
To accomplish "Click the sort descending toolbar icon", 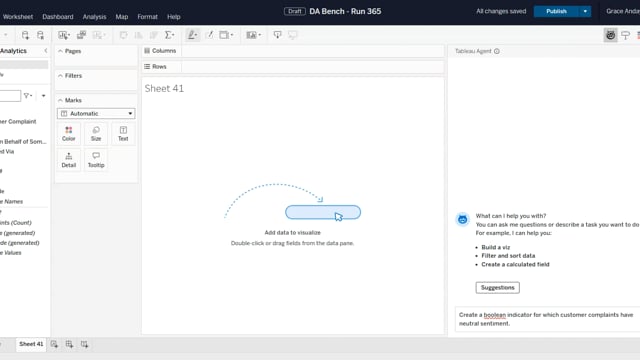I will tap(153, 35).
